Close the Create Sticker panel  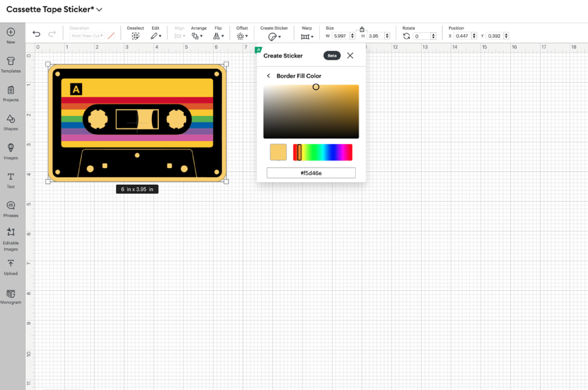350,56
